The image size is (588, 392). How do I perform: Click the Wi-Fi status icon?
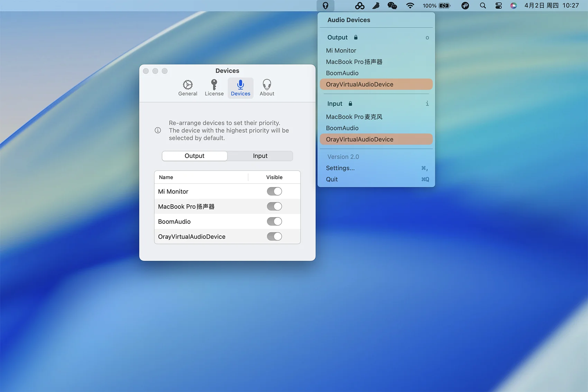click(410, 6)
